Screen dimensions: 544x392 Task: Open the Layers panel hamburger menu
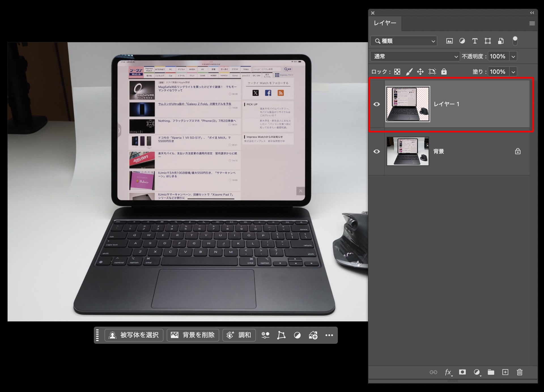pyautogui.click(x=532, y=24)
